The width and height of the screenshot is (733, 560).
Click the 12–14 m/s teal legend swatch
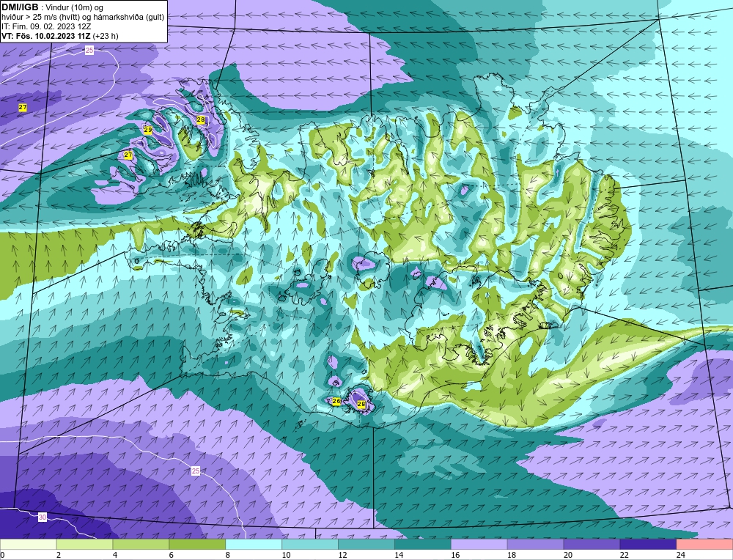tap(366, 545)
